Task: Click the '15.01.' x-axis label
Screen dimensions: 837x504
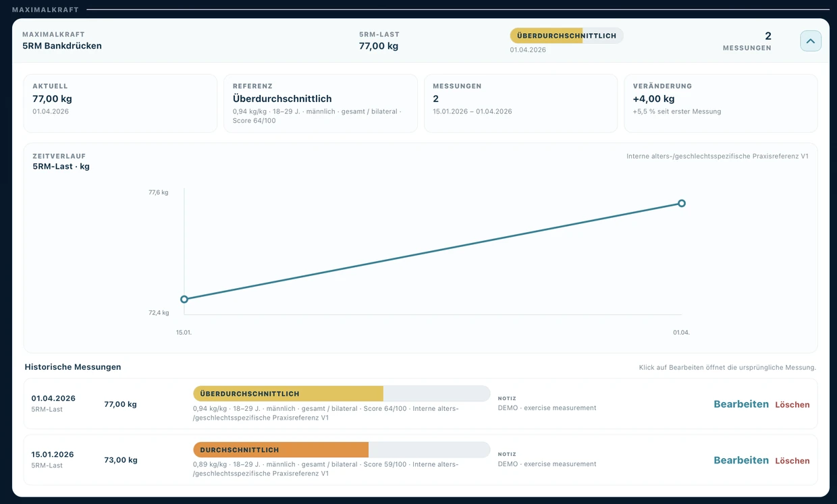Action: tap(184, 333)
